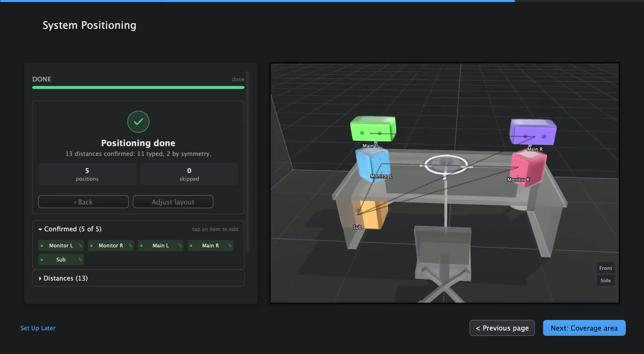Screen dimensions: 644x354
Task: Collapse the Confirmed (5 of 5) section
Action: click(70, 229)
